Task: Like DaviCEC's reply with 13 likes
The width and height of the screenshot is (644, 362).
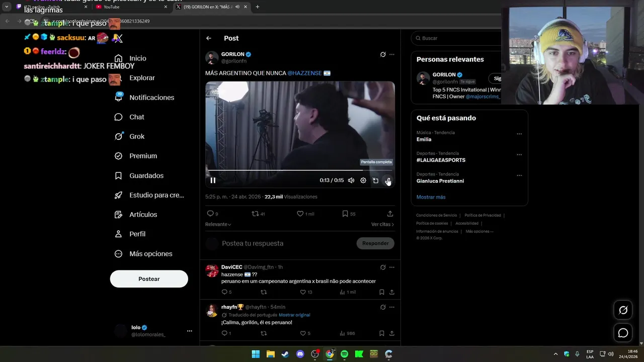Action: point(303,292)
